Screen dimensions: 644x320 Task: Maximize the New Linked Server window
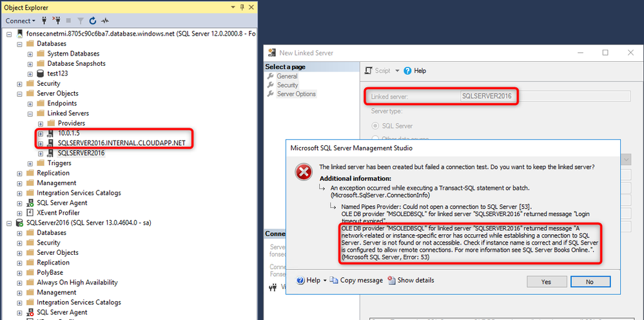pyautogui.click(x=605, y=52)
